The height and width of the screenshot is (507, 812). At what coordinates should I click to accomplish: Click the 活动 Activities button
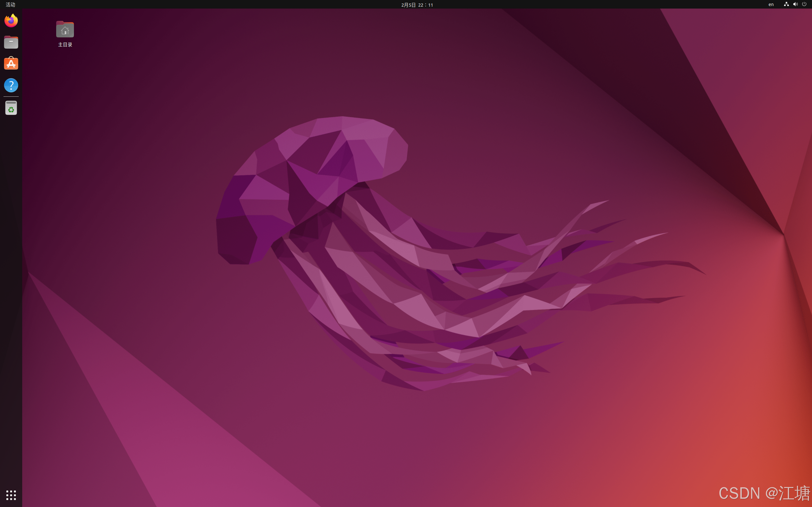(x=10, y=5)
